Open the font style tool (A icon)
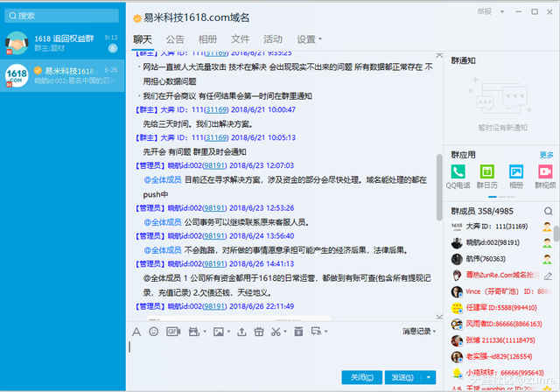 136,332
